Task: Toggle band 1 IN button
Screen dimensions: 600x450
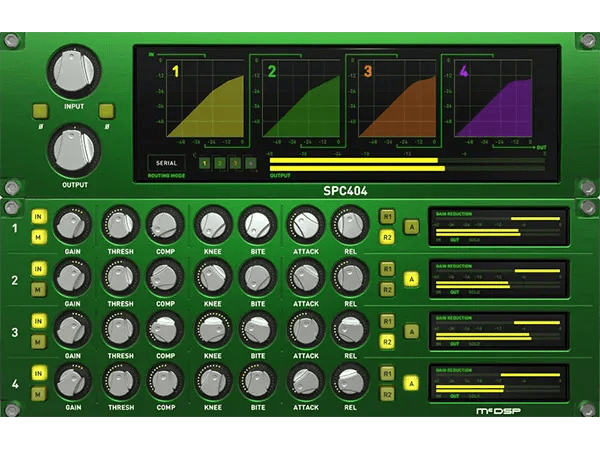Action: point(39,217)
